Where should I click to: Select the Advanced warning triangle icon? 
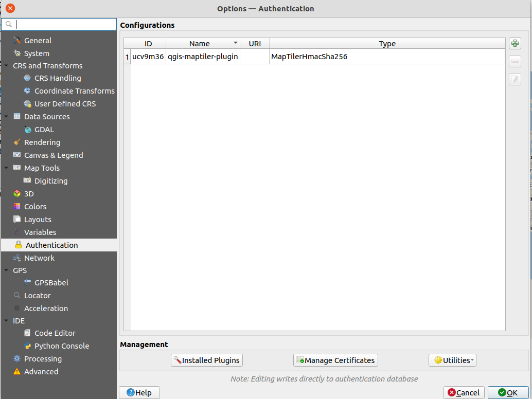[x=17, y=372]
